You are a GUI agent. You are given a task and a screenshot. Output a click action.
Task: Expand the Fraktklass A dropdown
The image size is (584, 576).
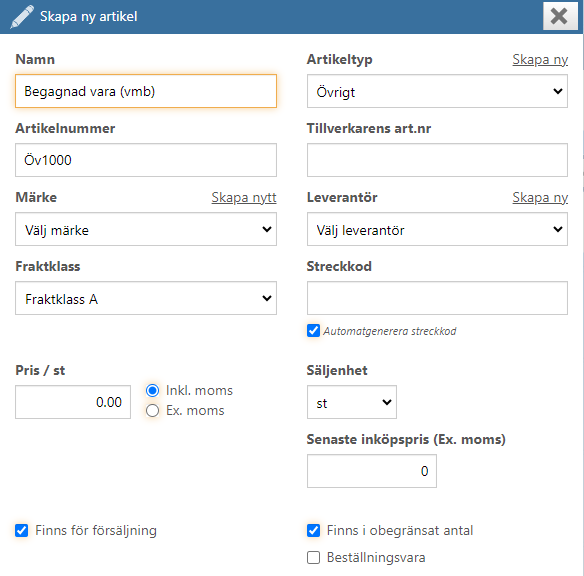pos(146,298)
